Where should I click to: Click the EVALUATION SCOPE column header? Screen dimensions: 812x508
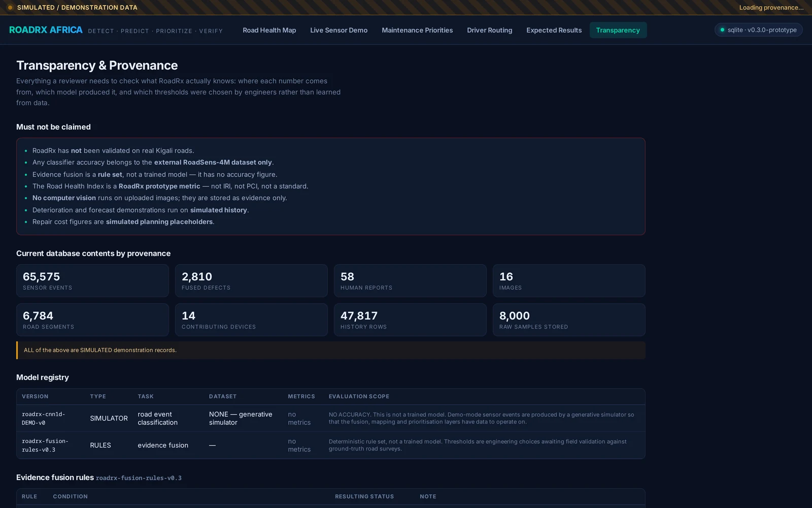(359, 396)
